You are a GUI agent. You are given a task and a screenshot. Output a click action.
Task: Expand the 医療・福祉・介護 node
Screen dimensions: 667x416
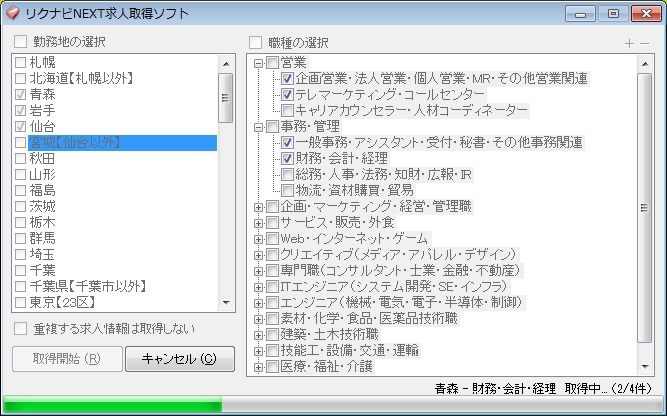click(x=258, y=367)
